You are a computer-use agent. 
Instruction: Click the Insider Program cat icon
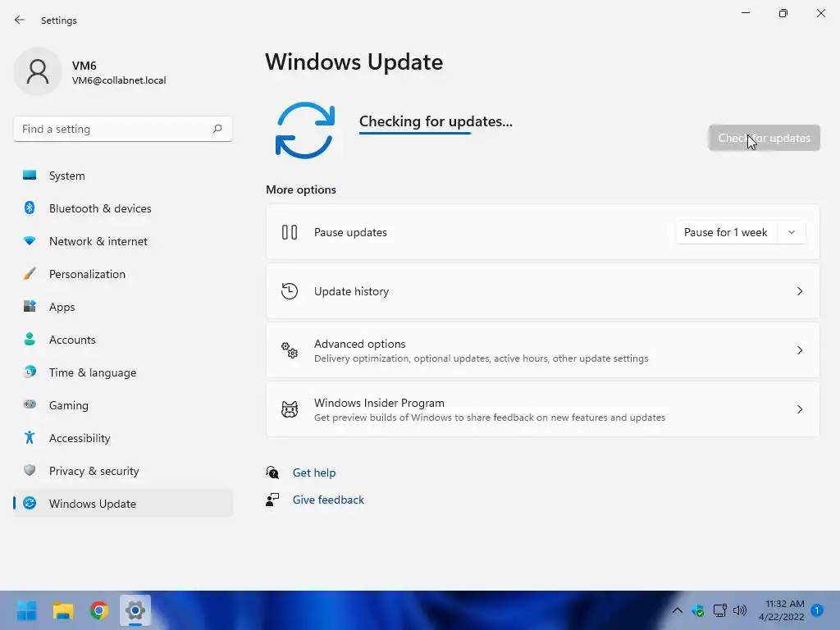click(290, 409)
